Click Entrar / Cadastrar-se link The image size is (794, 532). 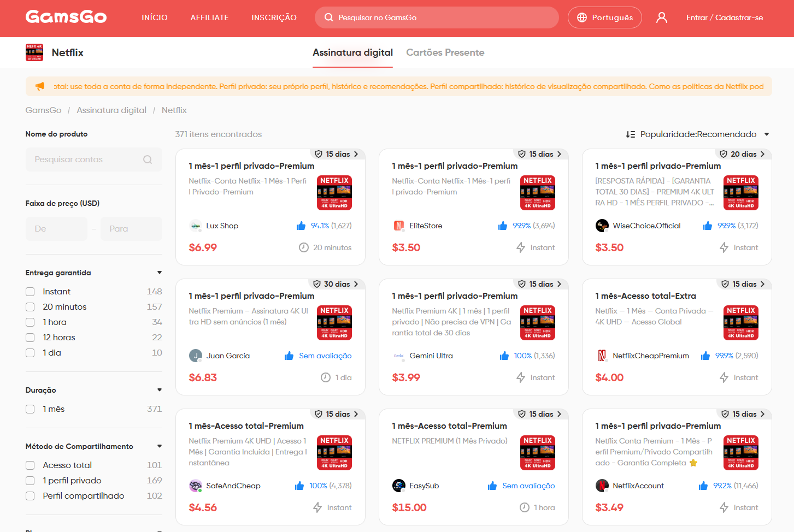(725, 17)
